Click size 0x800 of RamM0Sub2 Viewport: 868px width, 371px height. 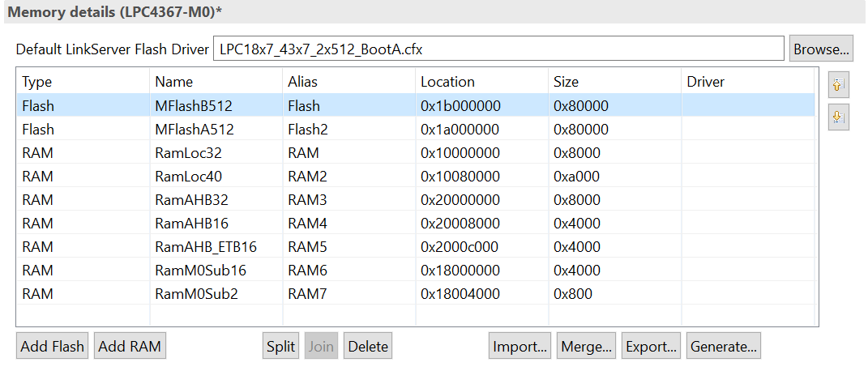coord(614,293)
